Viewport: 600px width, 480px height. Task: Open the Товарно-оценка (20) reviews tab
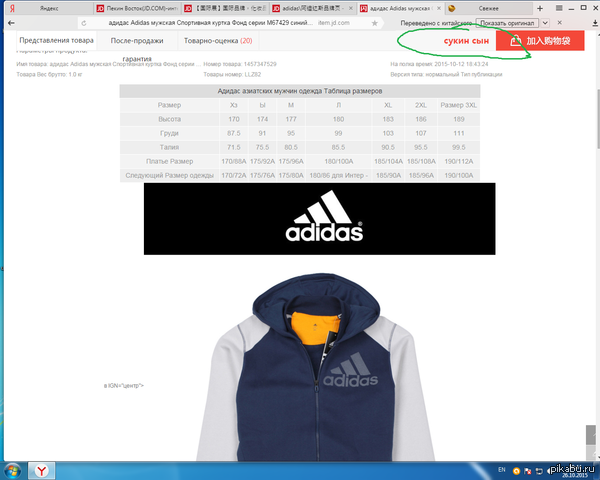point(217,41)
